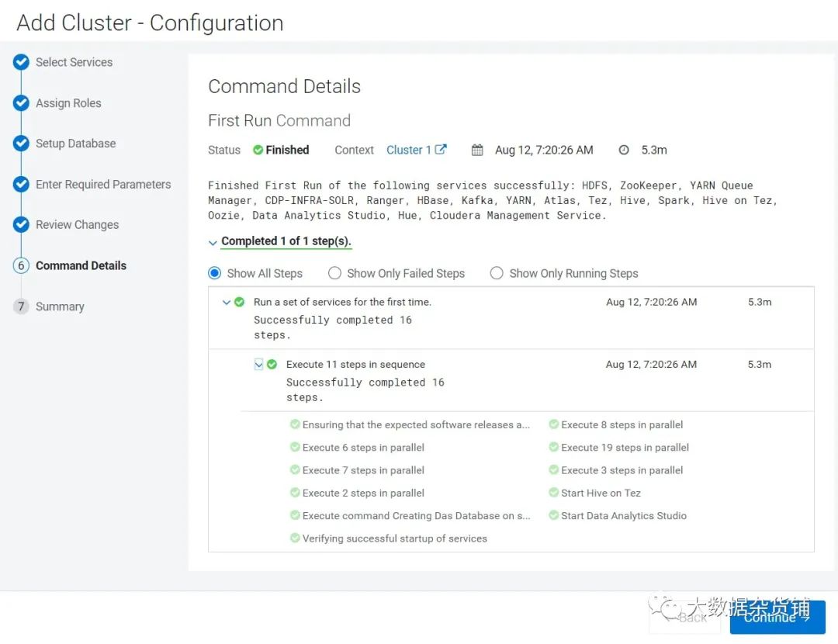Open Execute 19 steps in parallel step

(x=625, y=448)
